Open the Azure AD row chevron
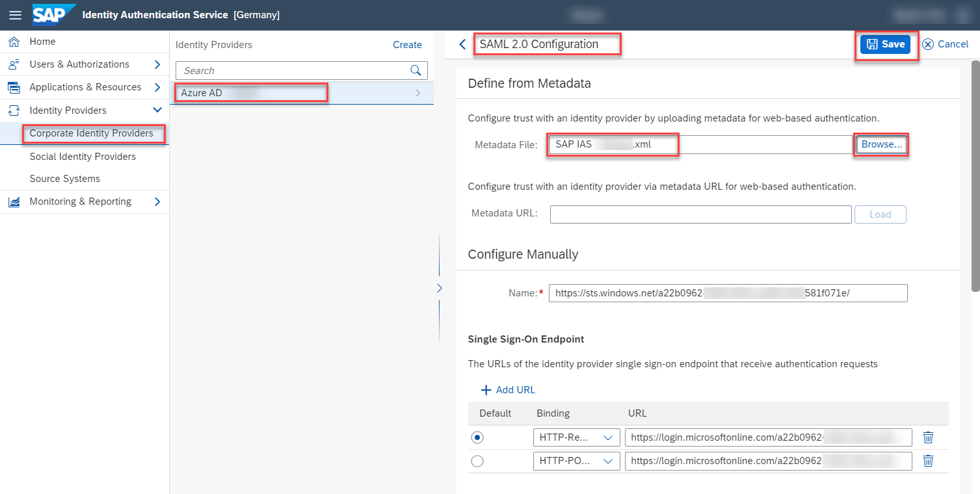 [x=418, y=93]
